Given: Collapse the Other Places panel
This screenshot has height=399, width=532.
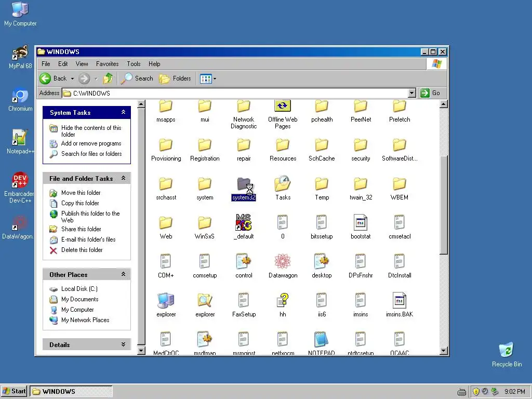Looking at the screenshot, I should coord(124,274).
